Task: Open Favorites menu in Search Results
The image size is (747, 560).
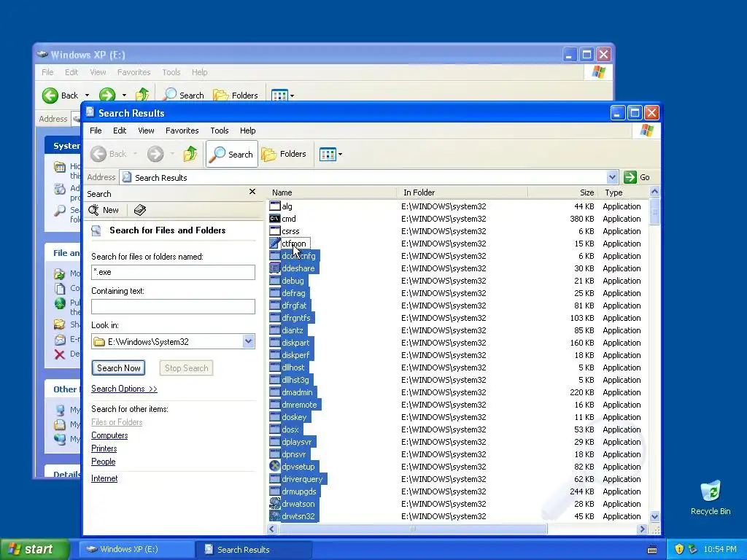Action: 182,131
